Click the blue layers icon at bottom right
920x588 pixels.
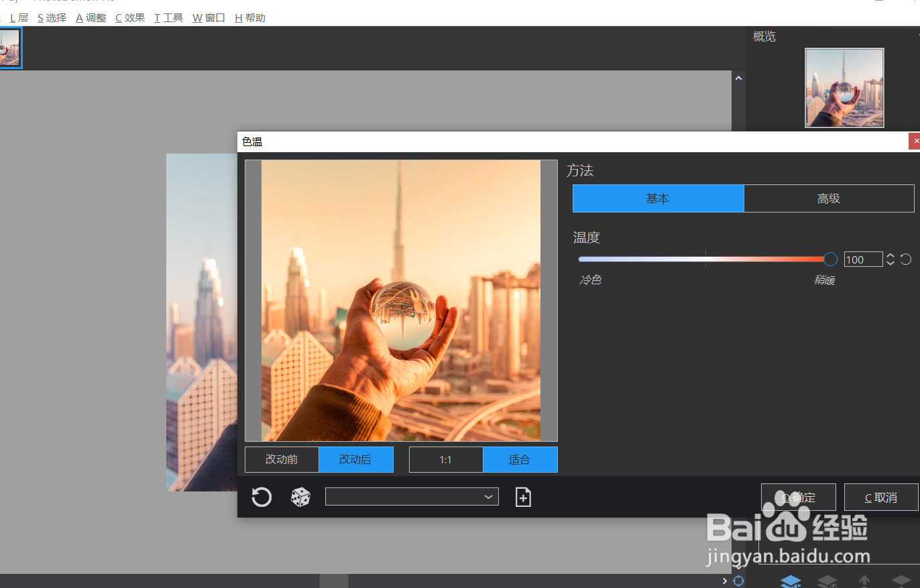(791, 581)
